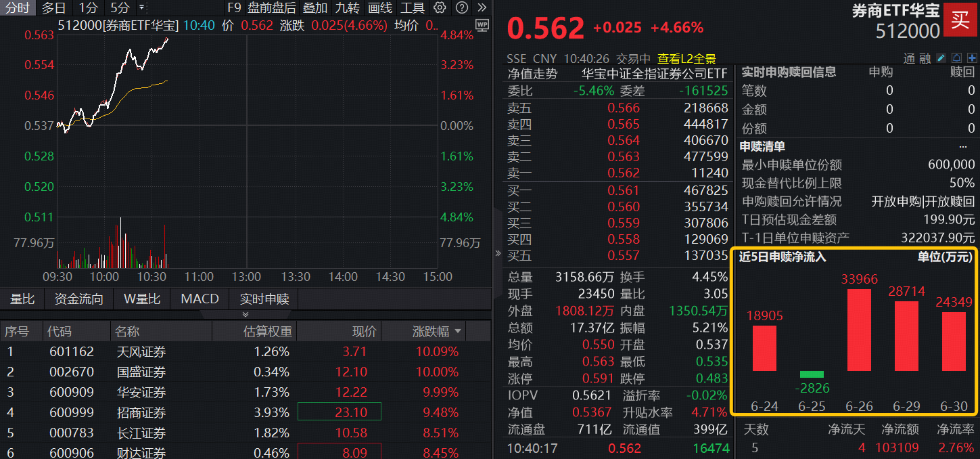
Task: Click the 净值走势 link
Action: (533, 74)
